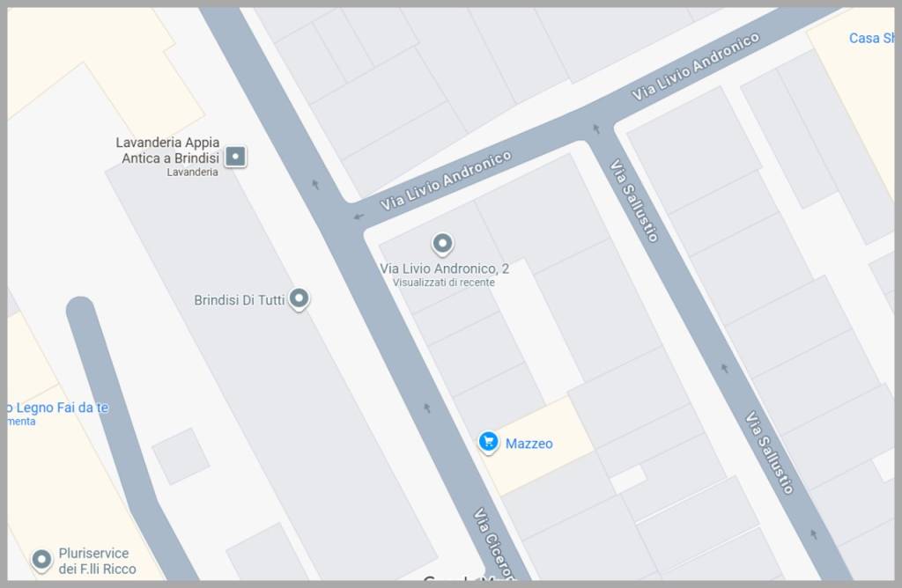Open the Mazzeo place label
The width and height of the screenshot is (902, 588).
pos(529,444)
